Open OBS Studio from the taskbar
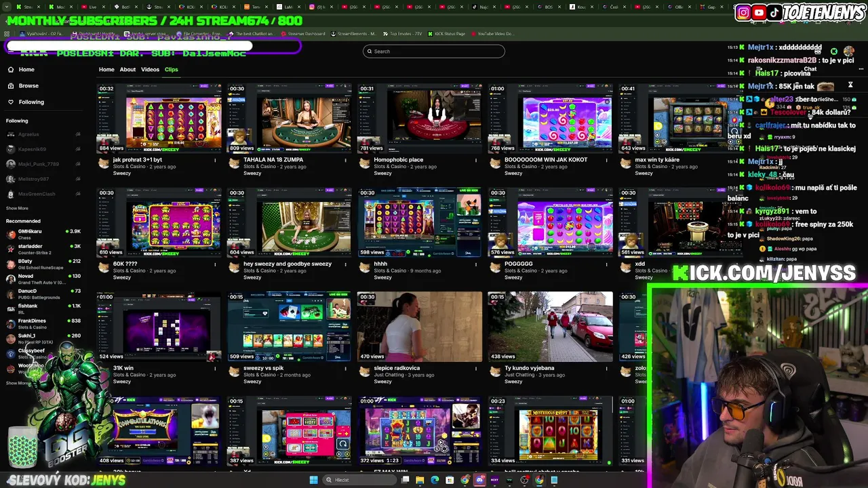 point(524,480)
